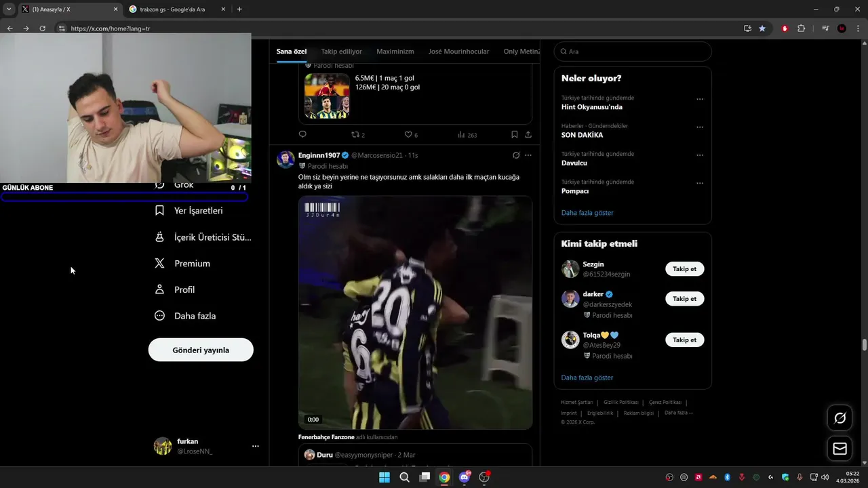Open Chrome three-dot menu
868x488 pixels.
[857, 28]
